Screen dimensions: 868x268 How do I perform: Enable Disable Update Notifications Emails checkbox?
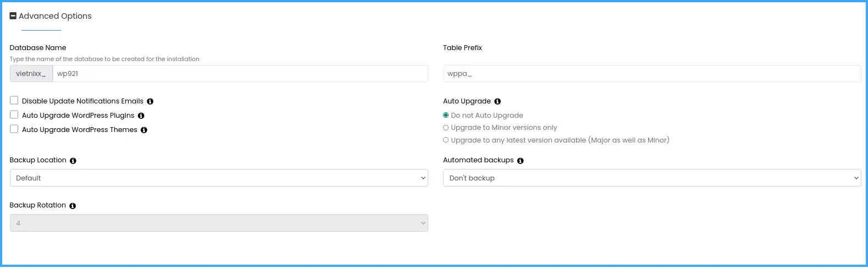14,100
